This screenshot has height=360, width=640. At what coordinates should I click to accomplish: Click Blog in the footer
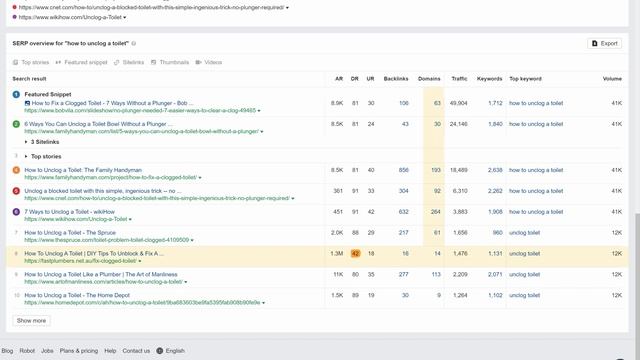(x=7, y=351)
